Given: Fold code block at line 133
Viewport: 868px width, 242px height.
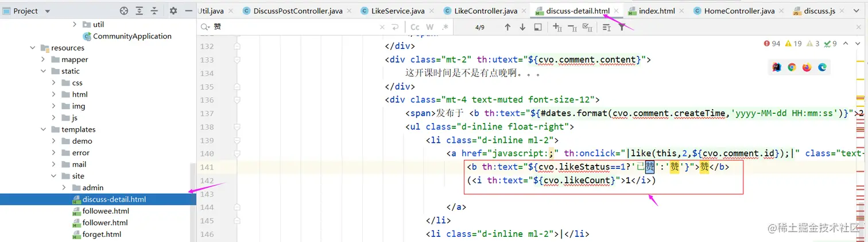Looking at the screenshot, I should [x=237, y=60].
